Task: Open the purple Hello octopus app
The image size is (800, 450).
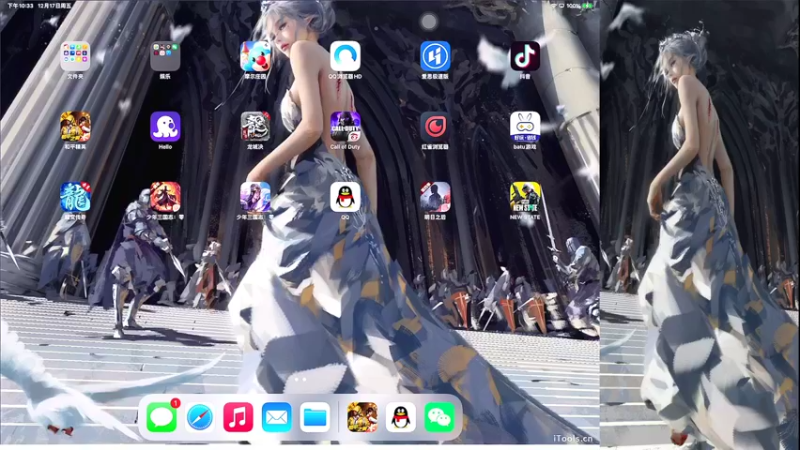Action: click(x=165, y=127)
